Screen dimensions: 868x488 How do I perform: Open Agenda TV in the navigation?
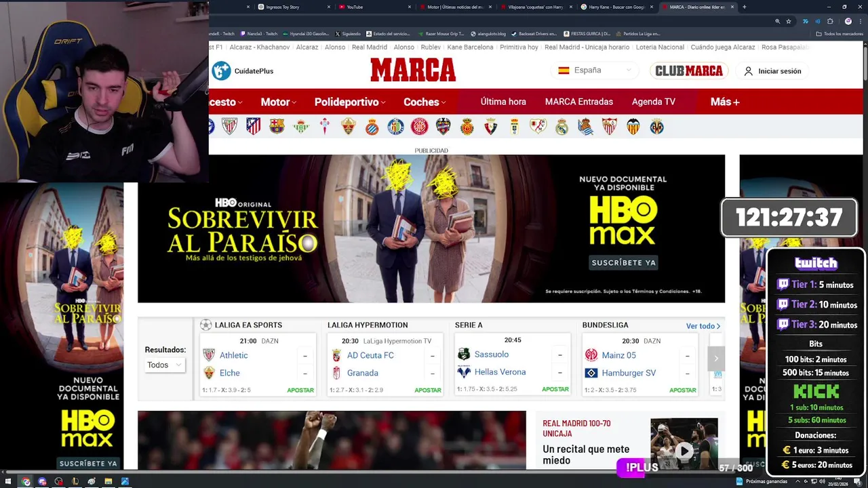(654, 102)
